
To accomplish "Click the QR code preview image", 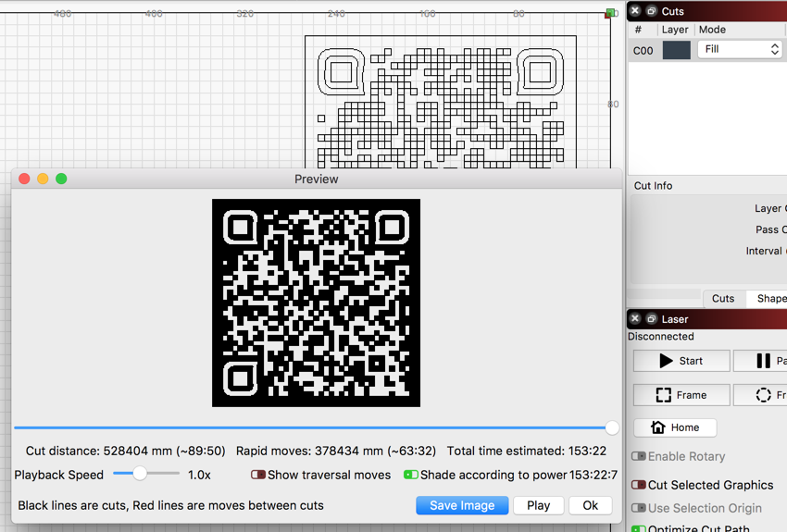I will coord(317,303).
